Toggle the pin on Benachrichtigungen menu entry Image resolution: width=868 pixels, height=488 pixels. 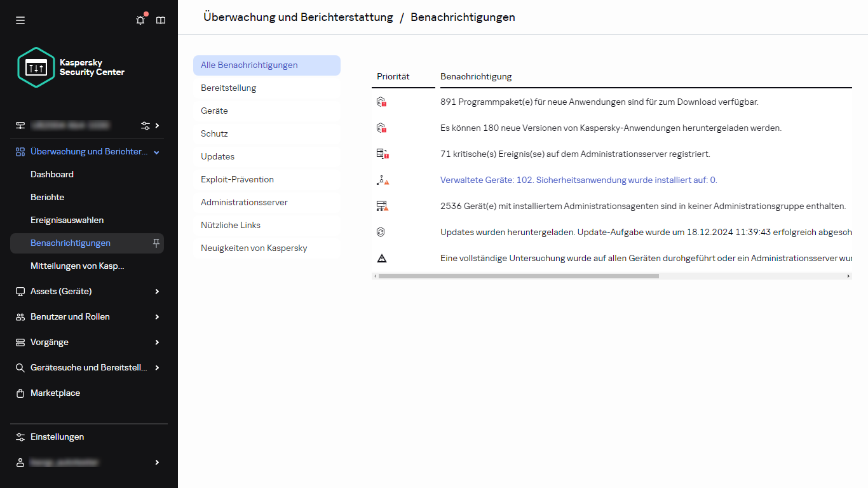[156, 243]
